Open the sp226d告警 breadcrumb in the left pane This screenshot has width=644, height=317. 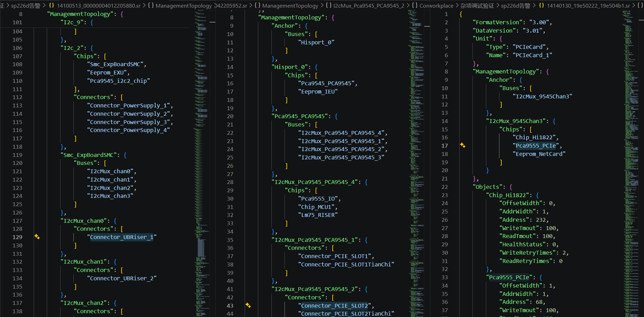pyautogui.click(x=26, y=6)
